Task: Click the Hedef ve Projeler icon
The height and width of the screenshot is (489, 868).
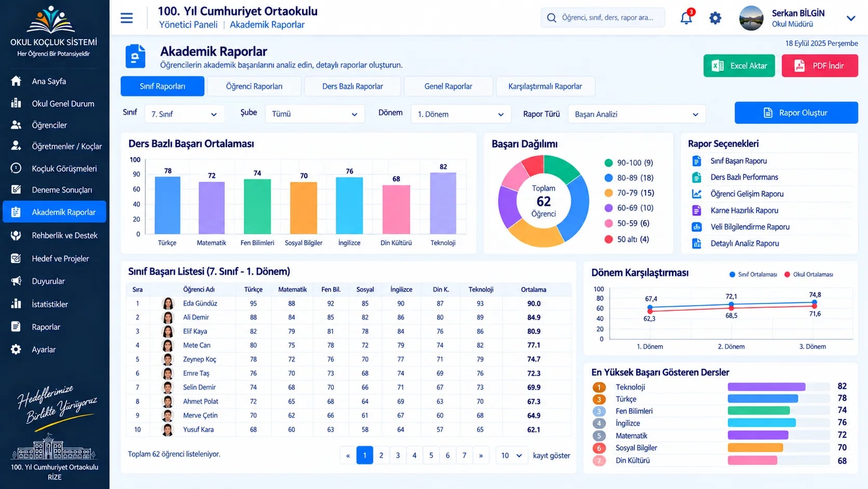Action: [x=16, y=258]
